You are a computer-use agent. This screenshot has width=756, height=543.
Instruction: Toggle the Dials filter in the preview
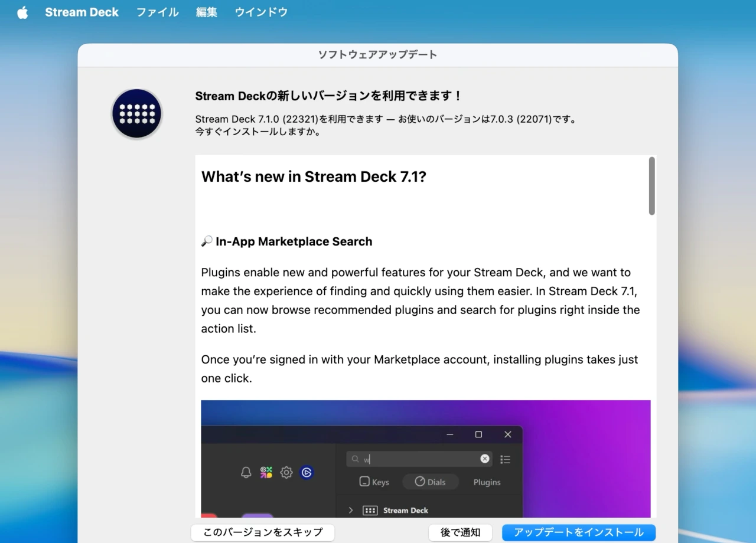tap(431, 482)
